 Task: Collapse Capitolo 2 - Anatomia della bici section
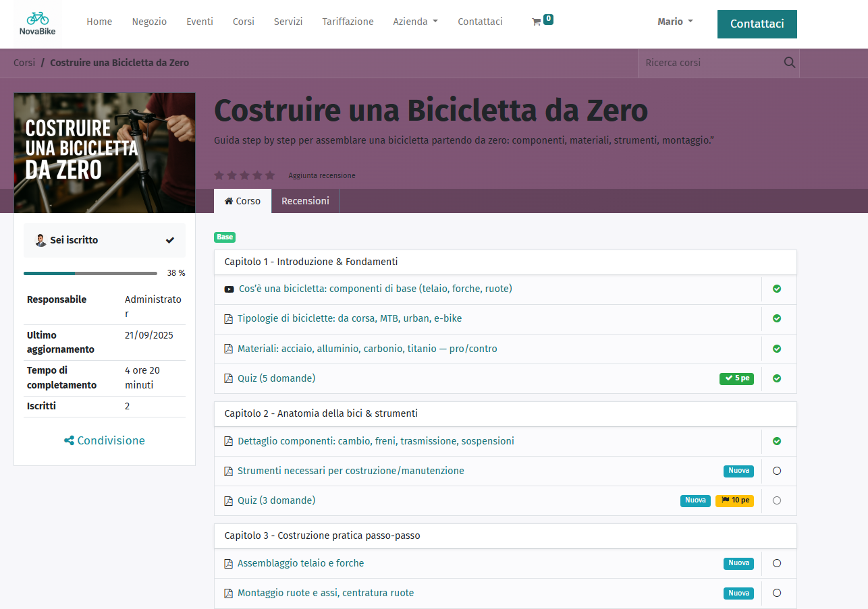click(x=321, y=413)
